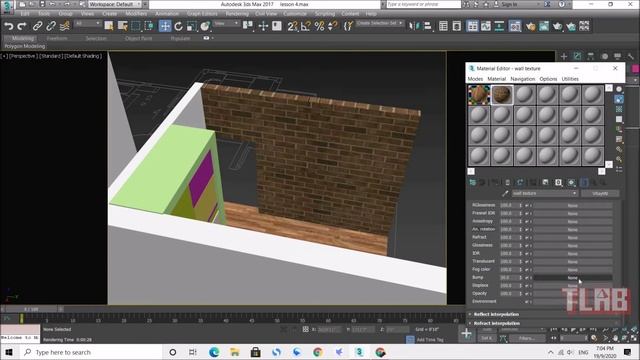Click Show Shaded Material in Viewport icon
Viewport: 640px width, 360px height.
[571, 182]
